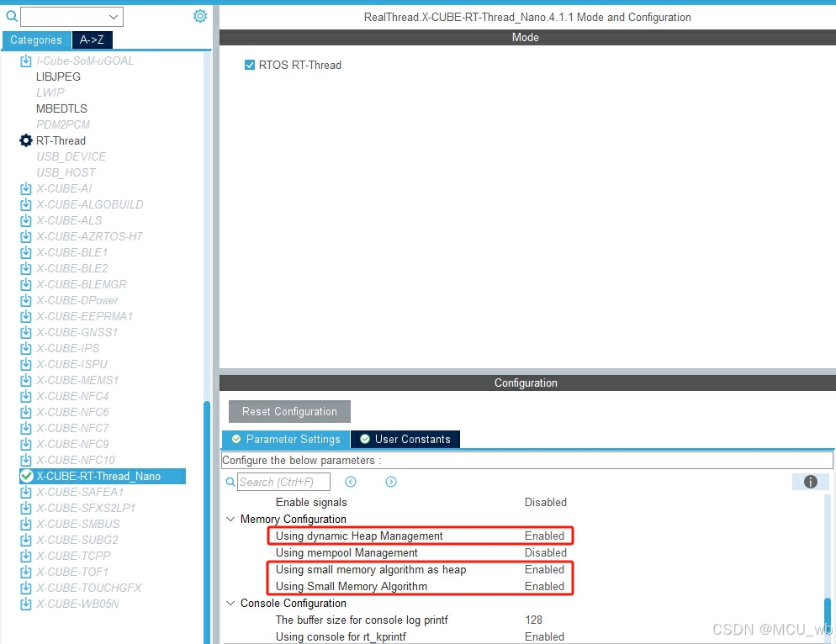Click Disabled value for Enable signals
The image size is (836, 644).
tap(546, 502)
